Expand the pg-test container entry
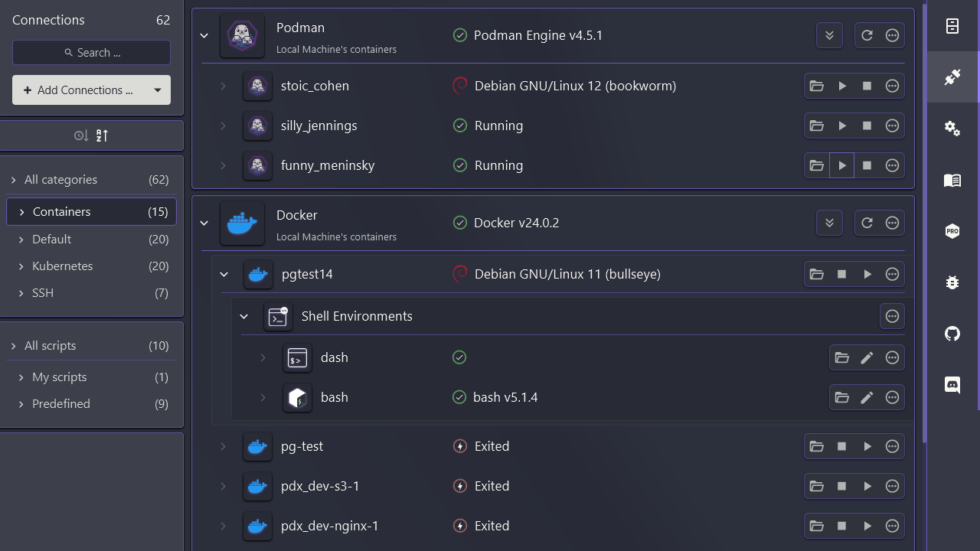 224,446
